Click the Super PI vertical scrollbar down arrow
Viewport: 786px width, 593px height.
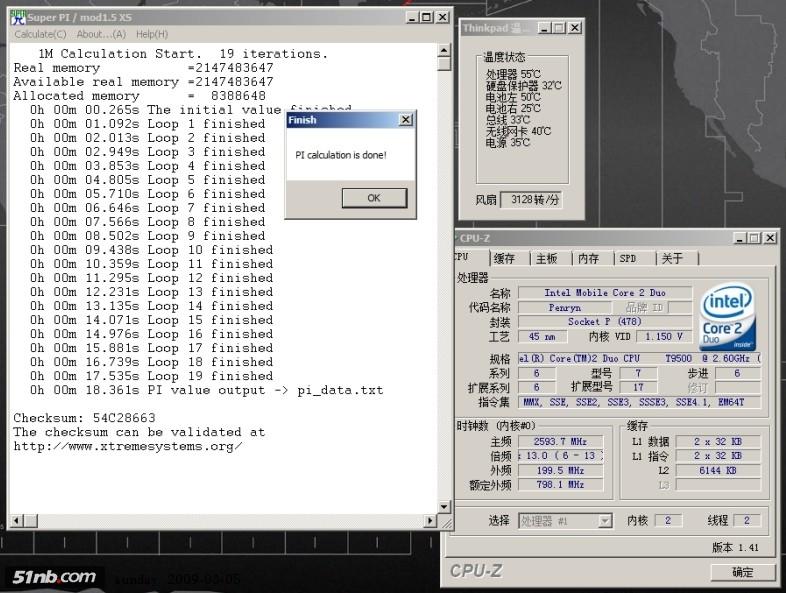click(x=444, y=507)
